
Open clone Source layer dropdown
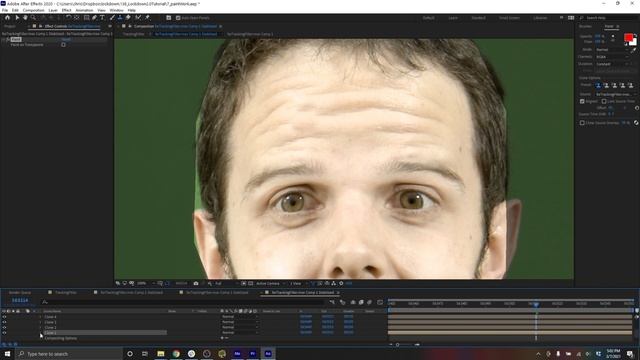[615, 94]
